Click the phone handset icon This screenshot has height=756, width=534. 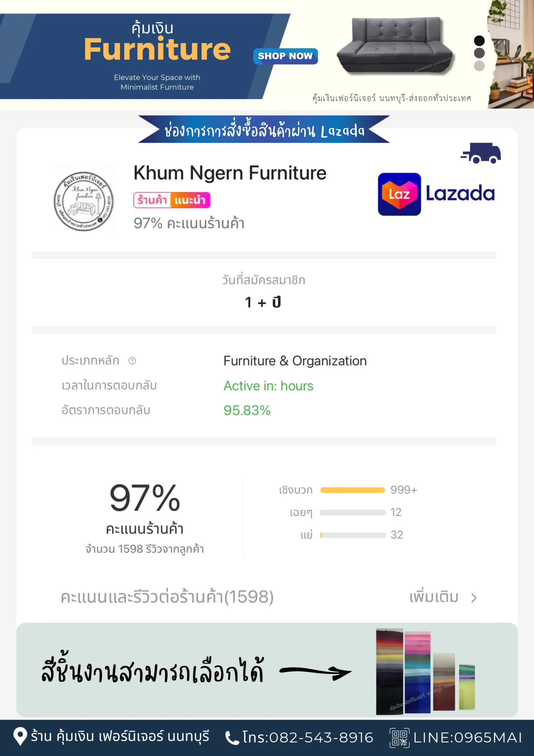pos(232,738)
